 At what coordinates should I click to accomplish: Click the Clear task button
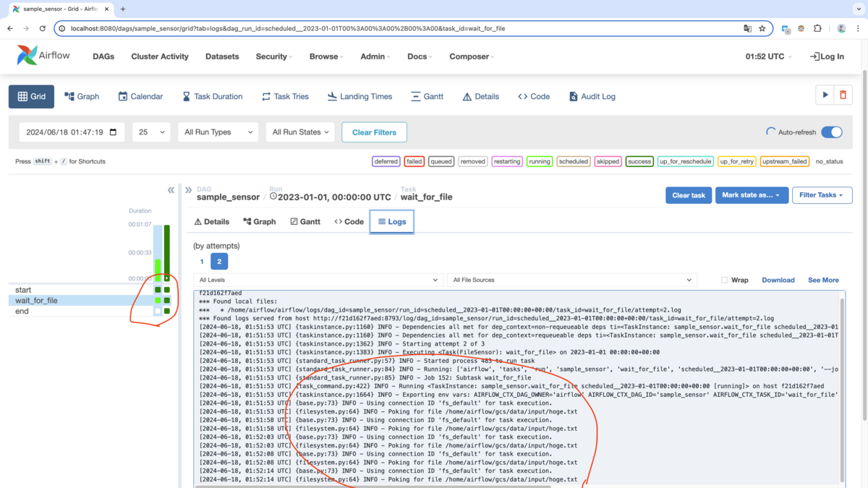(688, 194)
